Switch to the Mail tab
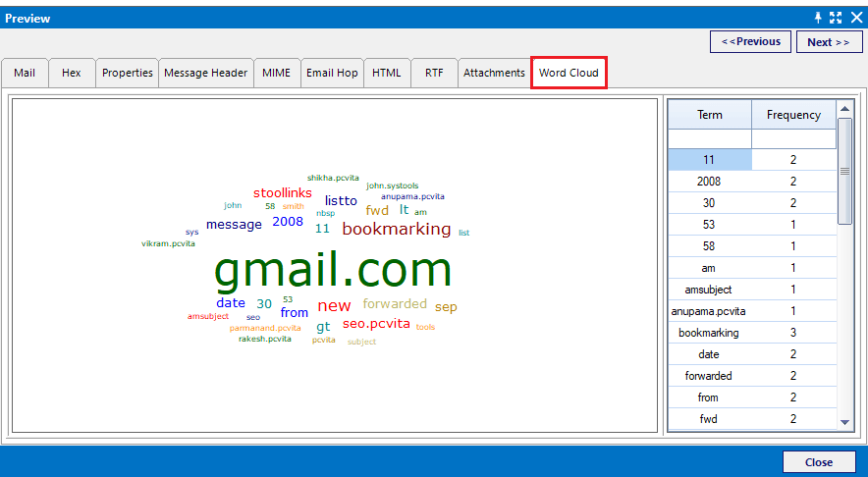Viewport: 868px width, 477px height. [x=25, y=73]
